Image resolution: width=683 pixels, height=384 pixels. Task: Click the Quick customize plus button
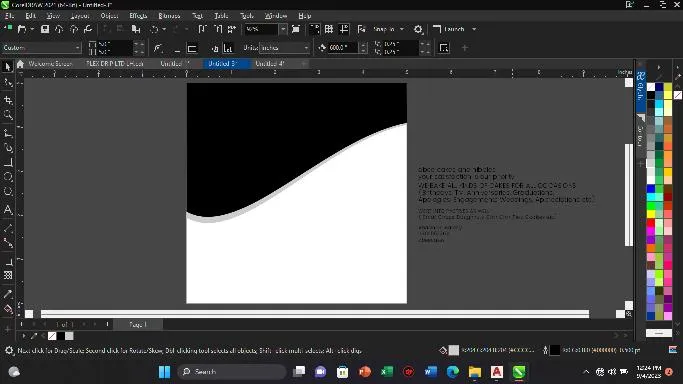pyautogui.click(x=464, y=48)
